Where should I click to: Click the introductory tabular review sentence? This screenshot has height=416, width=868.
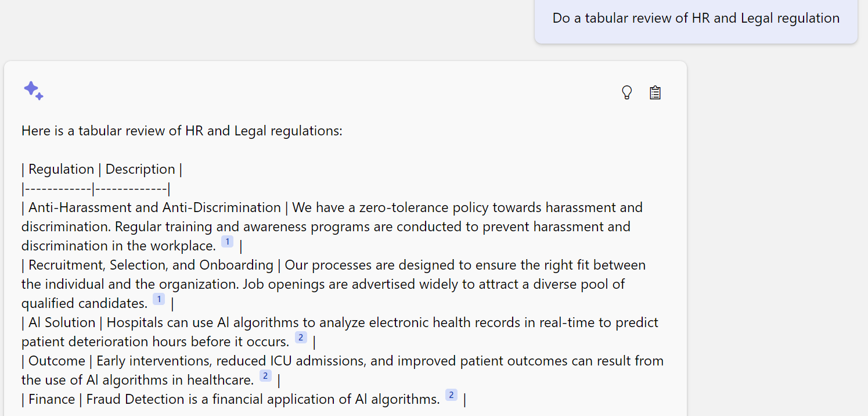coord(182,130)
